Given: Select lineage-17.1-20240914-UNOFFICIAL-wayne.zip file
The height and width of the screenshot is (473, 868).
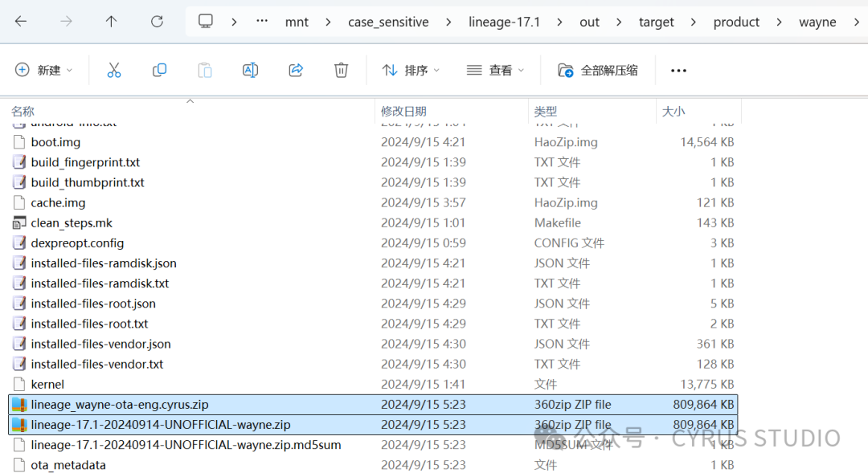Looking at the screenshot, I should tap(161, 425).
